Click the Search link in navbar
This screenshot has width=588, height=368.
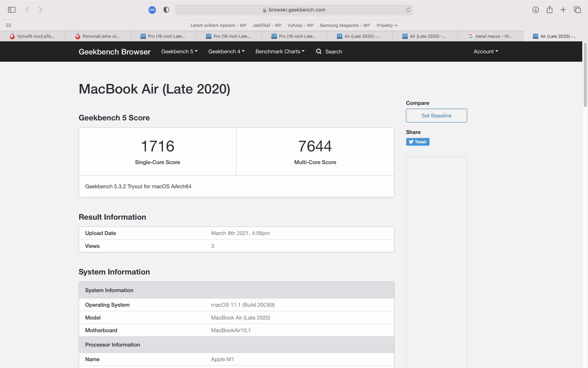(x=334, y=52)
